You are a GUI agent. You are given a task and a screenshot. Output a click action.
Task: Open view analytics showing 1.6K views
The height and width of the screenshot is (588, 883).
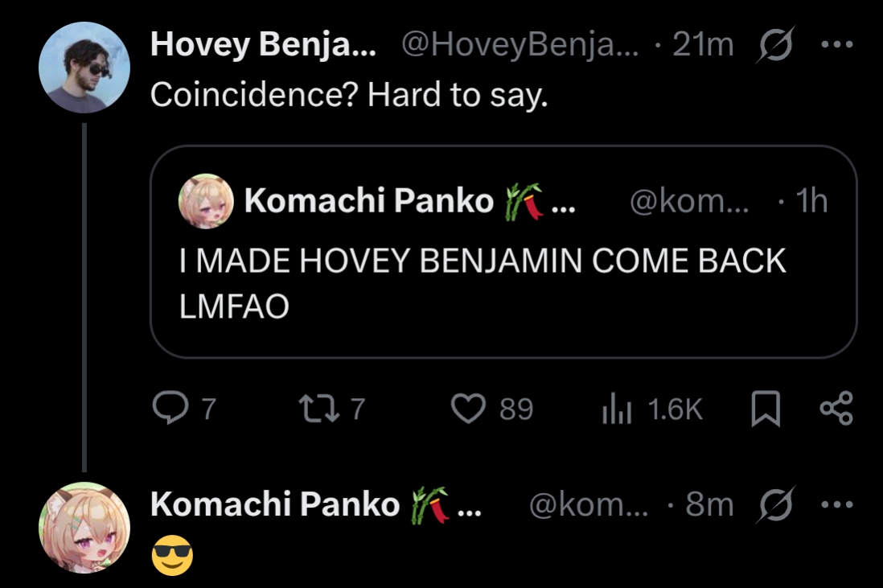[614, 410]
